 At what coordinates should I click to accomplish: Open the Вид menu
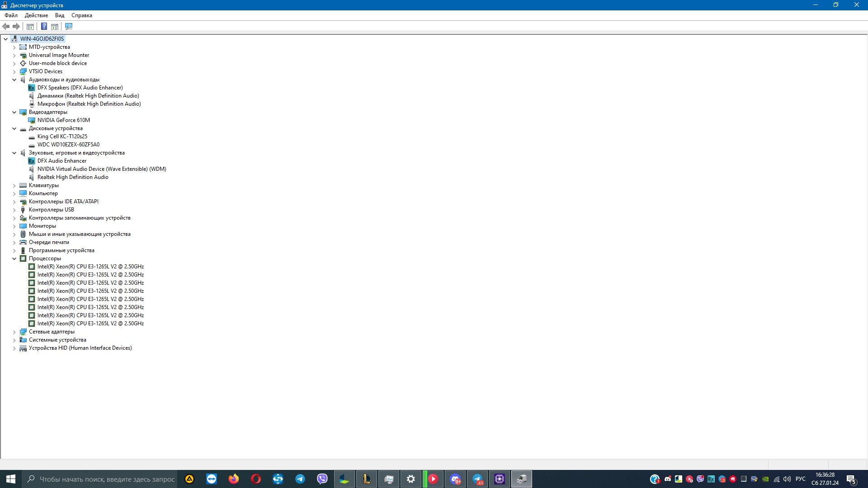[60, 15]
